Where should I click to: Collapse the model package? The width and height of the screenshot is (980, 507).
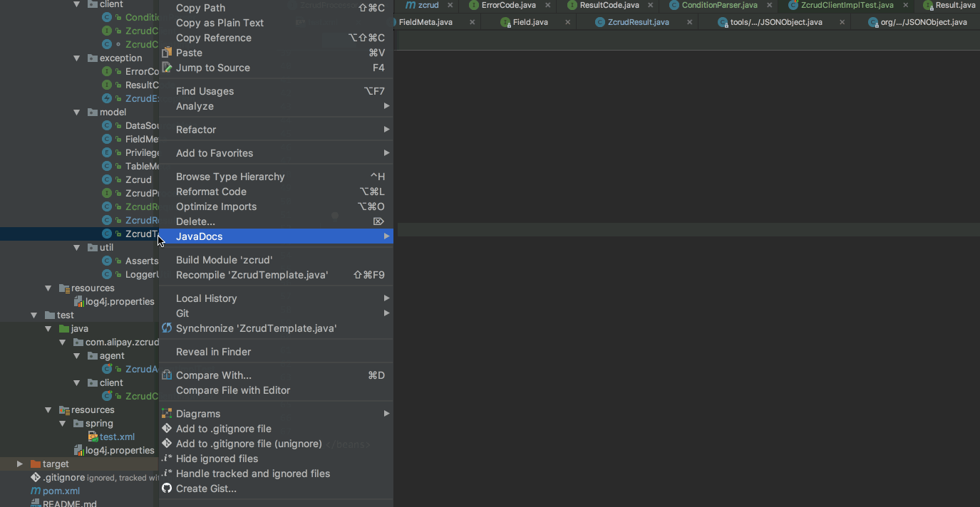[x=77, y=112]
